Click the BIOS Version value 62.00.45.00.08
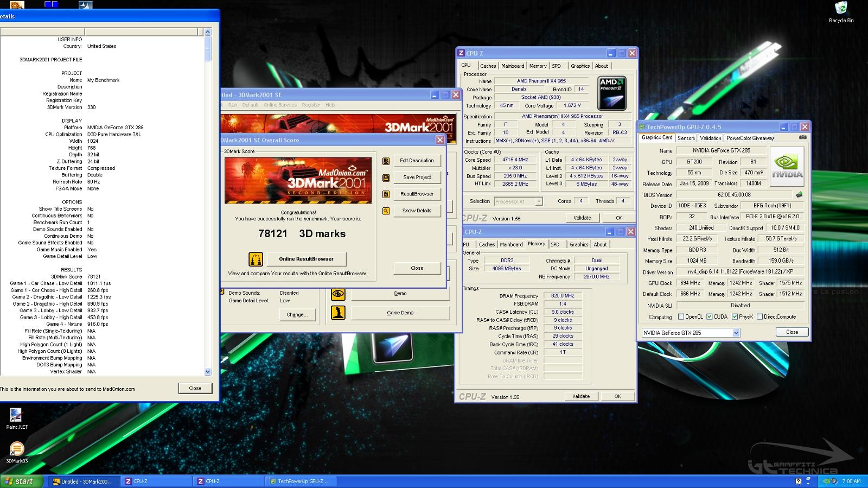 [x=734, y=195]
